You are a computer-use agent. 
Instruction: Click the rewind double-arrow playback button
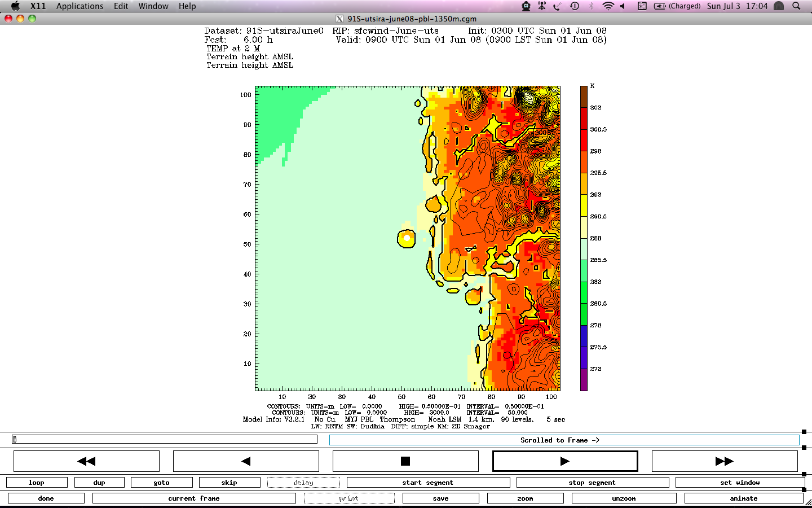(86, 461)
